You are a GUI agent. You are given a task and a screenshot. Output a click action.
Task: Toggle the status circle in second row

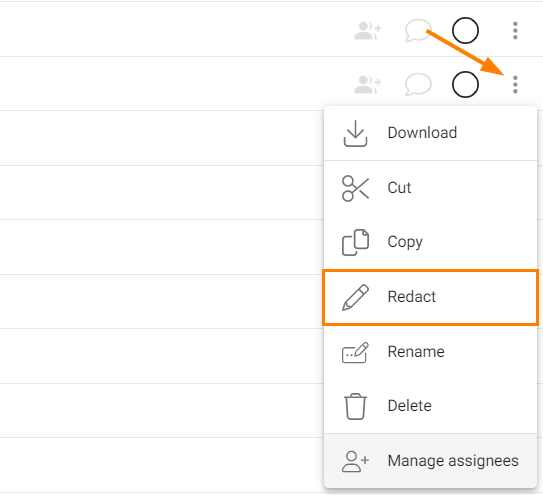465,85
